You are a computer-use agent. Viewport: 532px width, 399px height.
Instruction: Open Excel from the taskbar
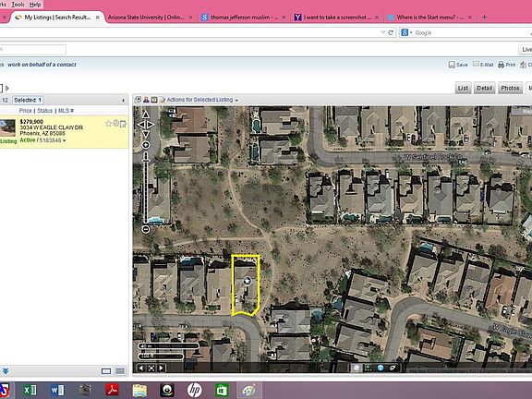tap(30, 390)
